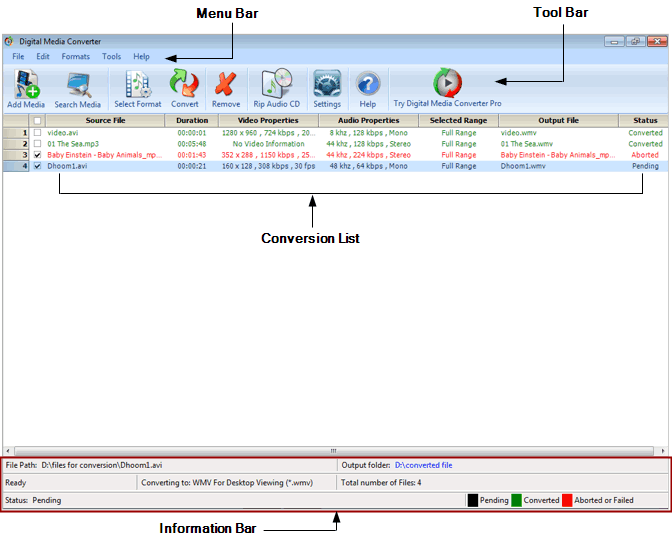Uncheck the Dhoom1.avi row checkbox
The height and width of the screenshot is (540, 672).
click(38, 166)
